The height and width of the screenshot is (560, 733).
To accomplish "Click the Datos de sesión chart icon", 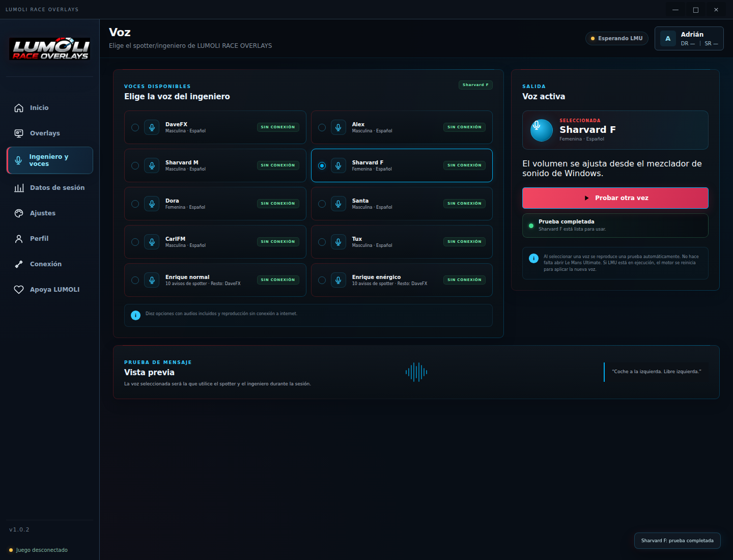I will pos(19,188).
